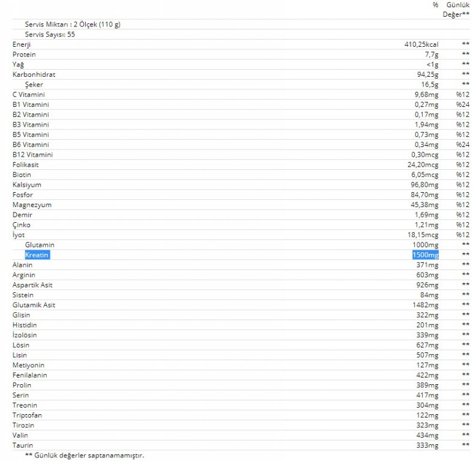Screen dimensions: 476x461
Task: Click the 'Arginin' label
Action: tap(23, 275)
